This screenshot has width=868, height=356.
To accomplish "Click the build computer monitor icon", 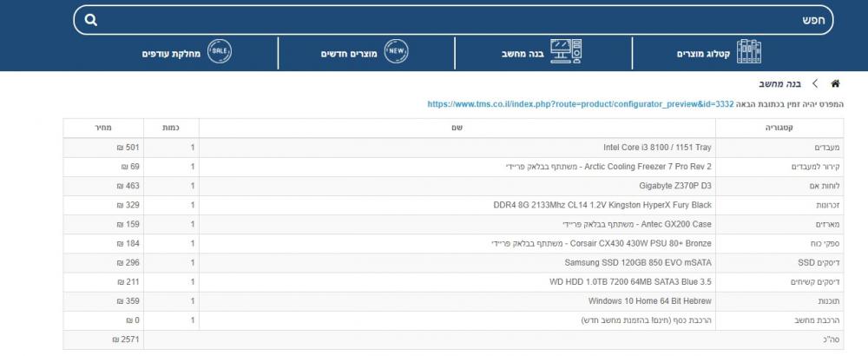I will [566, 51].
